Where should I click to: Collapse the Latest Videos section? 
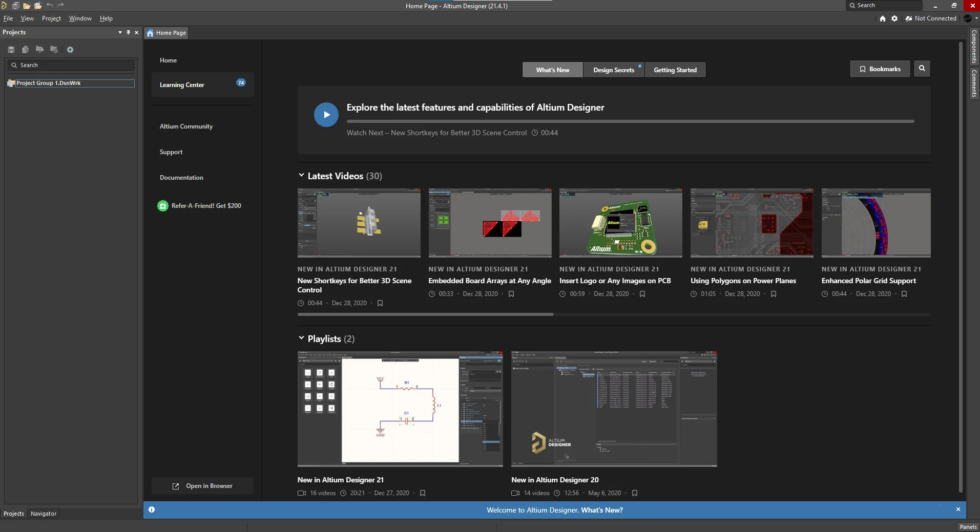click(x=301, y=176)
